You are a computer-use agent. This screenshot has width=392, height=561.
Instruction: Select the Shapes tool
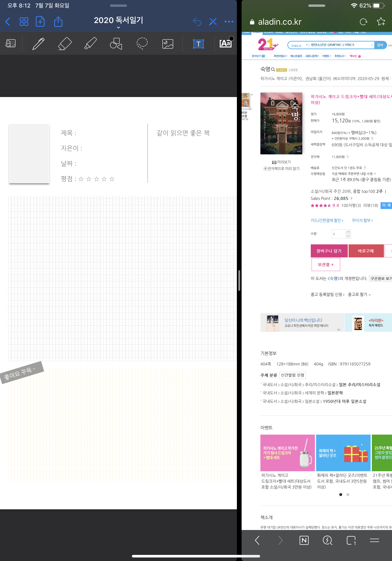tap(116, 44)
